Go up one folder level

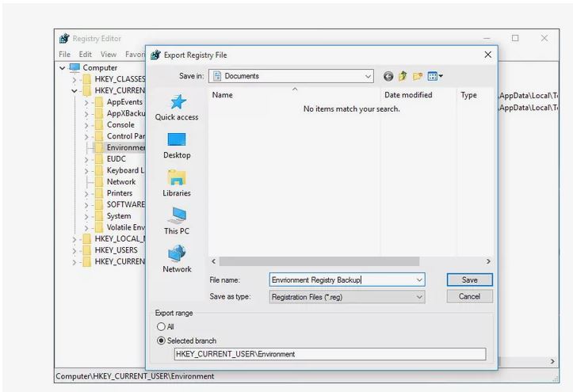(403, 76)
